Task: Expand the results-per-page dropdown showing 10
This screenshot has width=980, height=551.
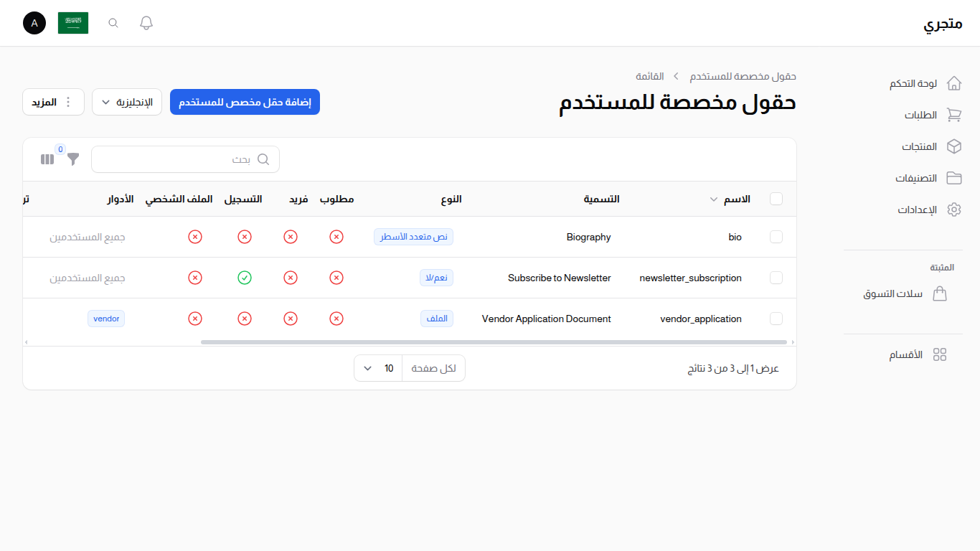Action: (377, 368)
